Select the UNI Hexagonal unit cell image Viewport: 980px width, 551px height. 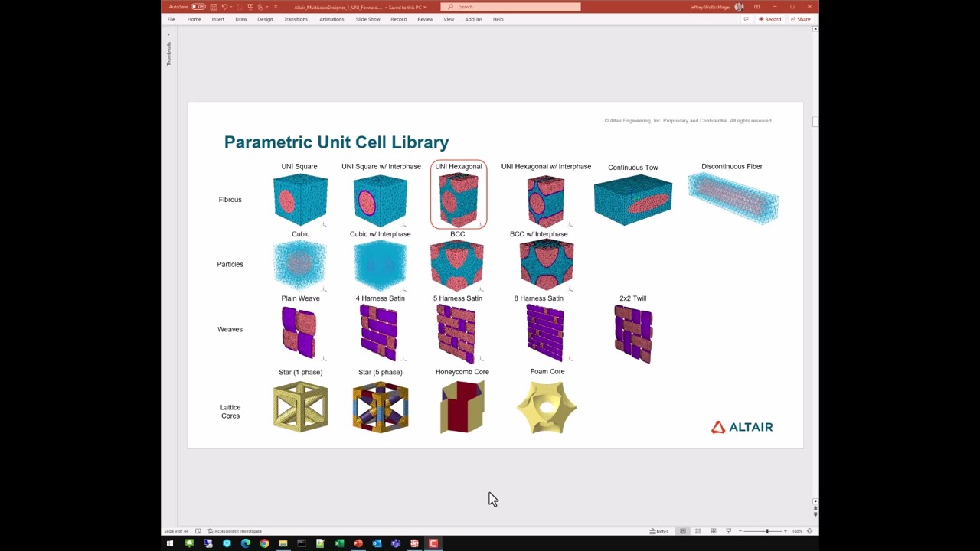click(x=459, y=200)
